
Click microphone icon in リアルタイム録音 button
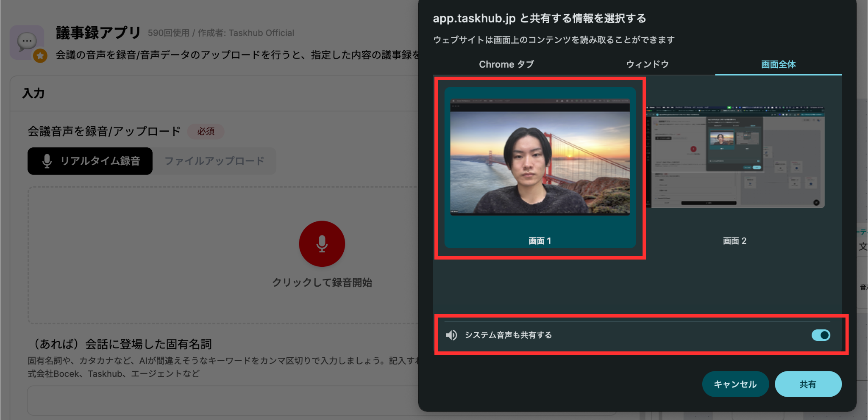(x=47, y=161)
